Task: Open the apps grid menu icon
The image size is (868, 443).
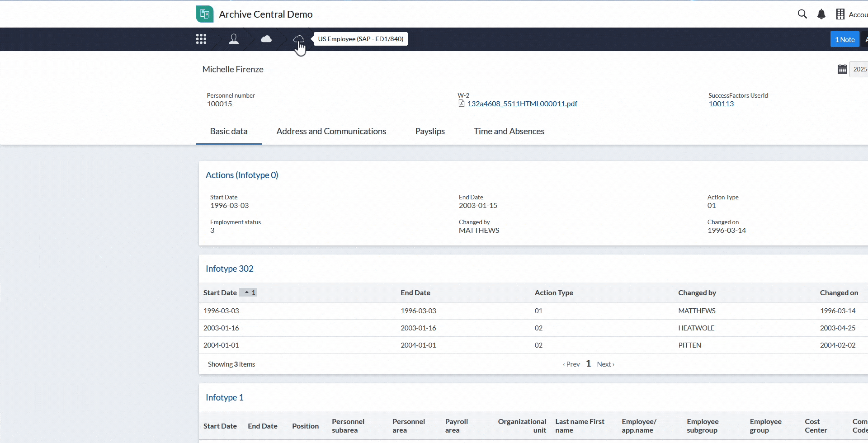Action: point(201,39)
